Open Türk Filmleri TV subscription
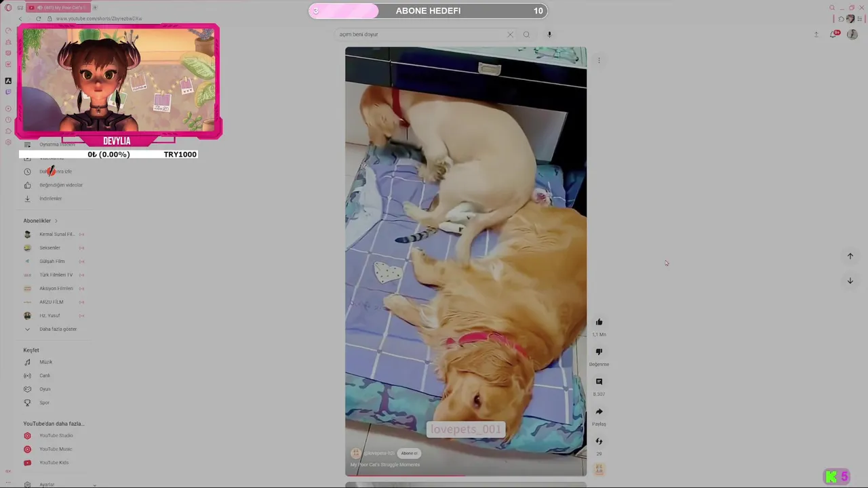The image size is (868, 488). click(53, 275)
